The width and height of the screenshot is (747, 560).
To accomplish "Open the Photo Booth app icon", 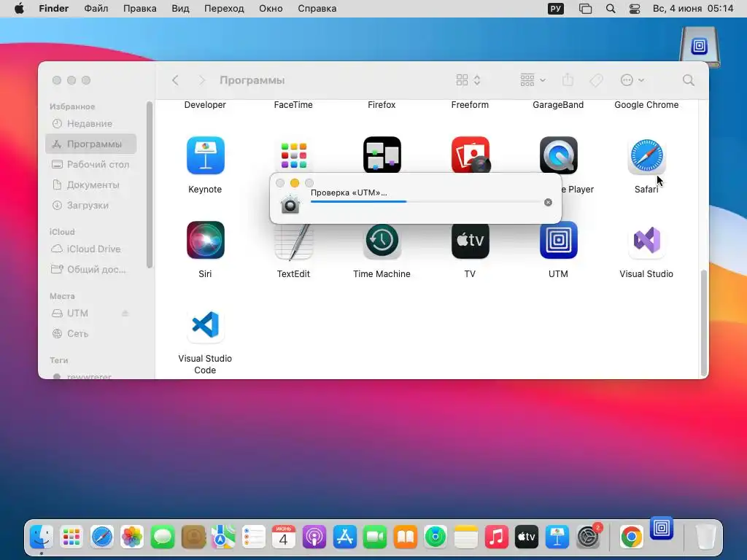I will pos(471,155).
